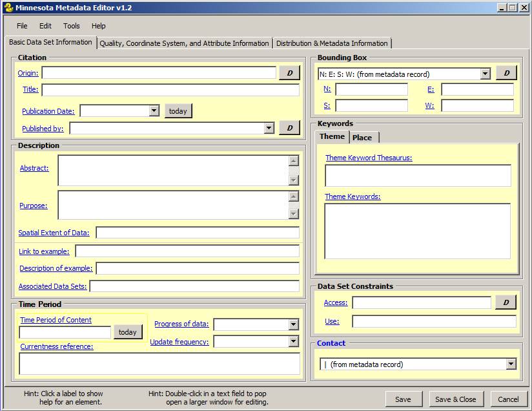Select the Theme keywords tab

point(332,136)
